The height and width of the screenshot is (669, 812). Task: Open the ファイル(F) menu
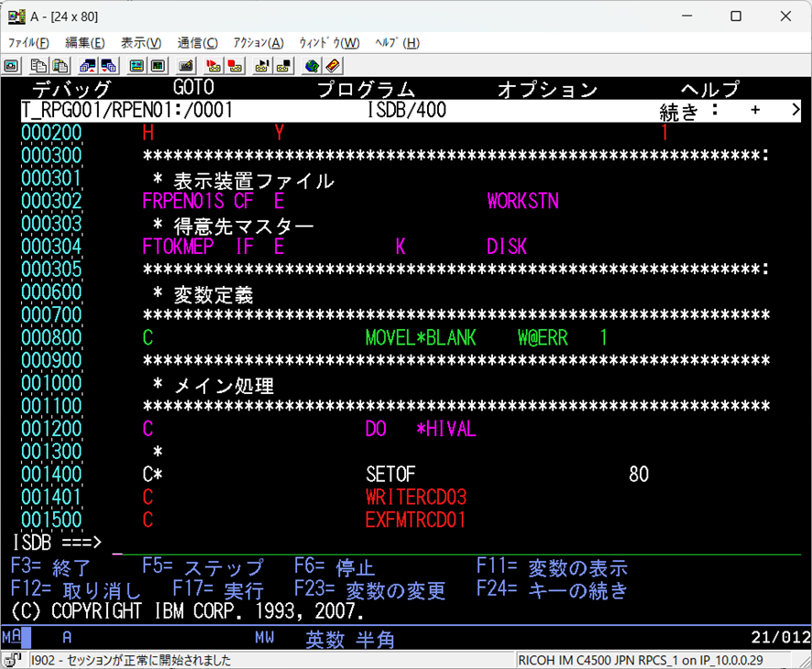[x=28, y=43]
